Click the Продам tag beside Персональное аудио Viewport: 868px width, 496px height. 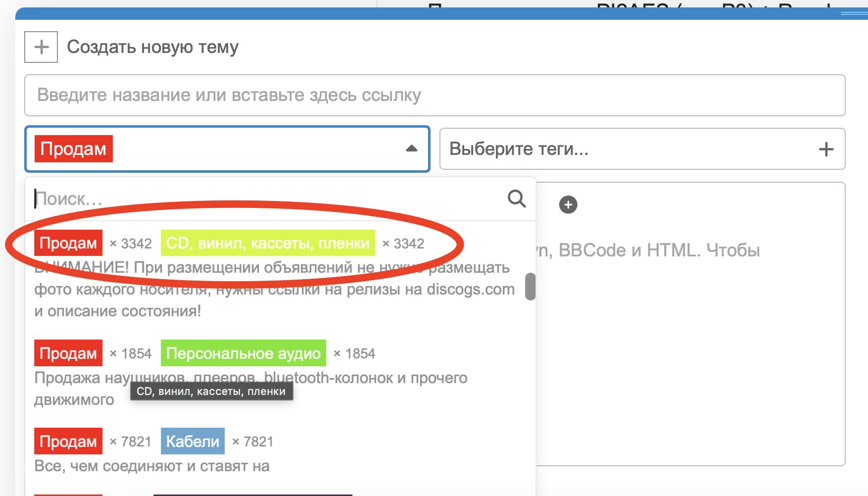coord(68,353)
